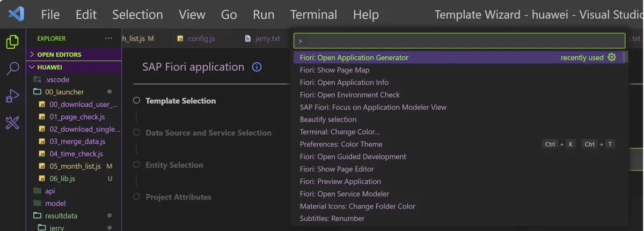
Task: Select the Project Attributes wizard step
Action: [x=178, y=197]
